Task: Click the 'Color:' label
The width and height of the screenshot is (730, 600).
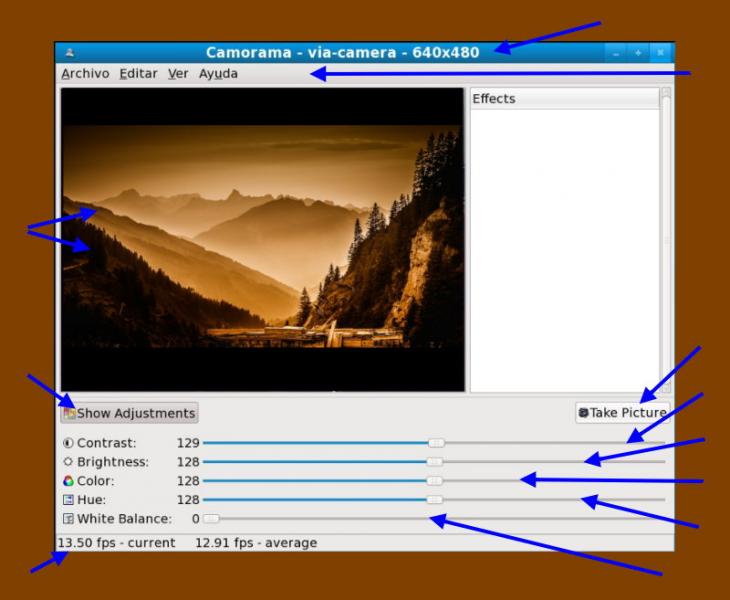Action: tap(95, 480)
